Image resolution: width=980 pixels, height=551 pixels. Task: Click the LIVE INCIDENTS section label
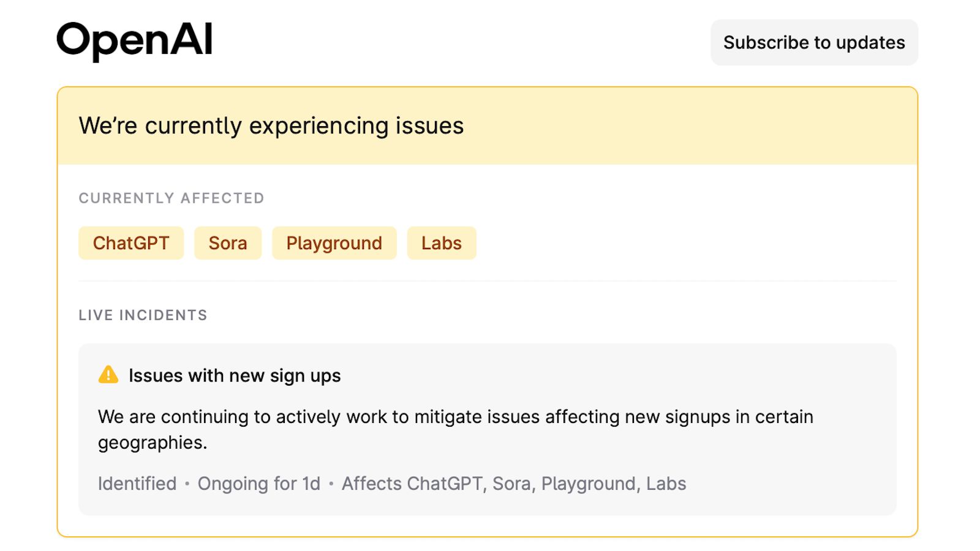(x=143, y=315)
